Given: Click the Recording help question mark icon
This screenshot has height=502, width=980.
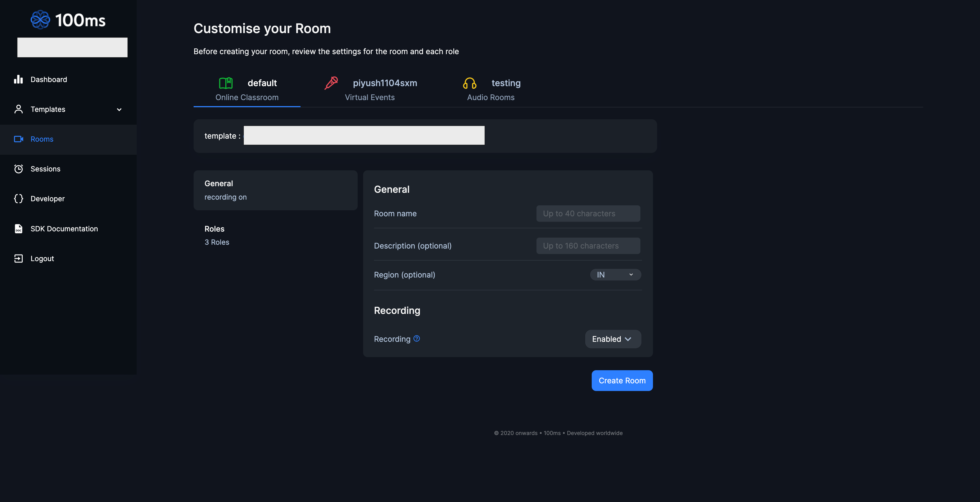Looking at the screenshot, I should coord(417,339).
